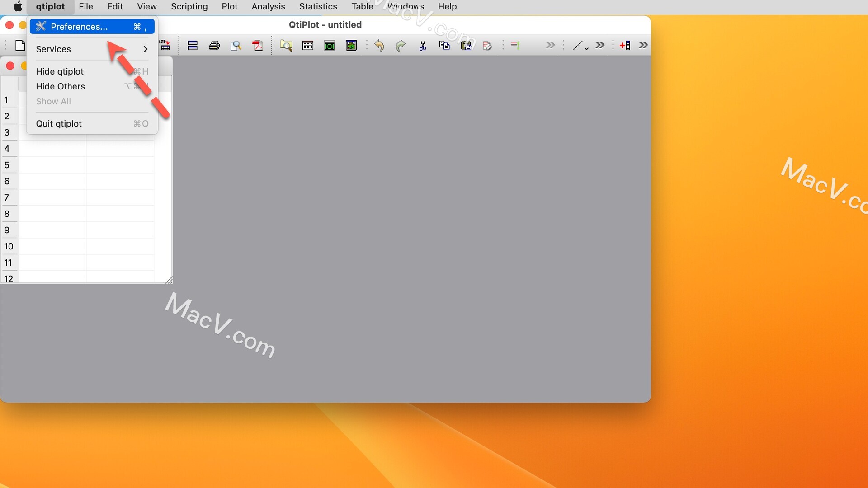Click the Paste clipboard icon
Image resolution: width=868 pixels, height=488 pixels.
(x=466, y=45)
